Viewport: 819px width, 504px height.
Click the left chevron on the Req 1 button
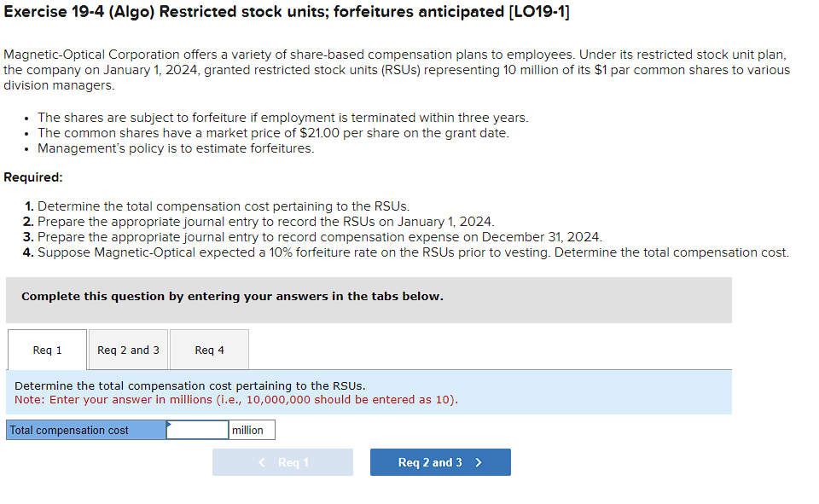(x=261, y=461)
